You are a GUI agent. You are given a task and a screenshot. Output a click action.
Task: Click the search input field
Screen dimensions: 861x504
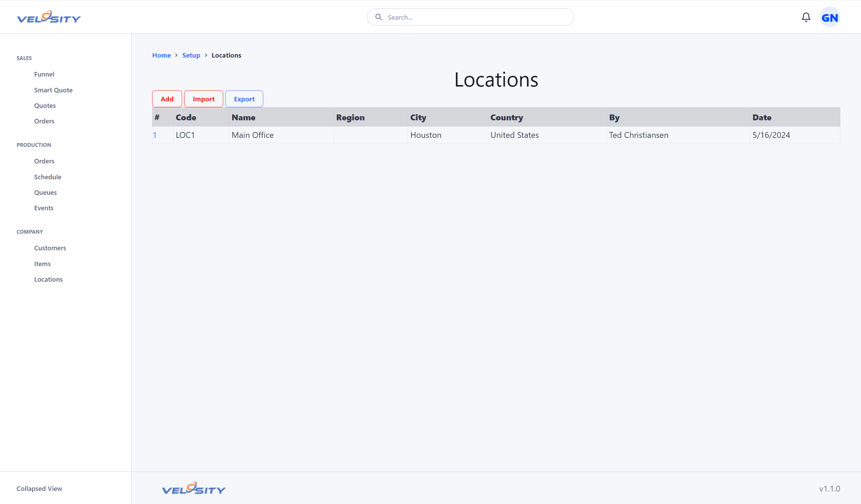point(470,17)
